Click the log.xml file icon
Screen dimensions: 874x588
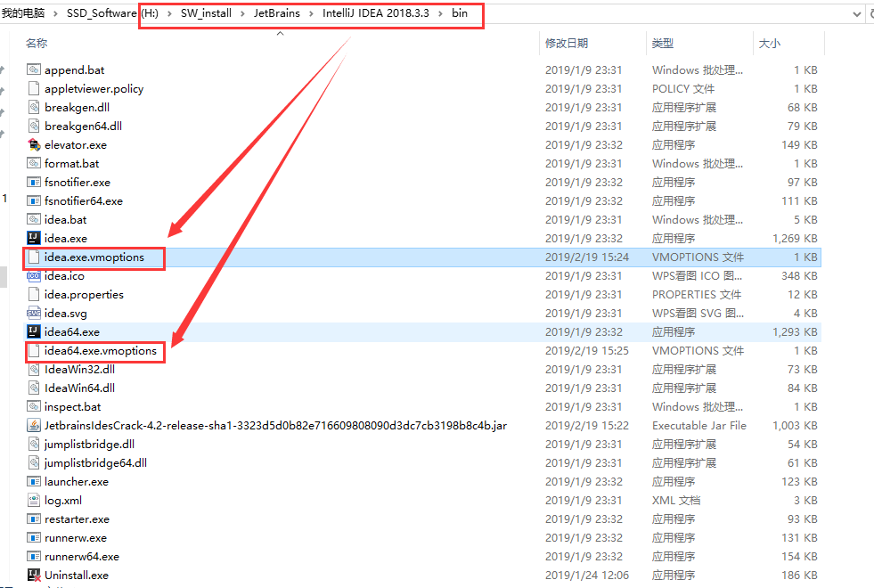(34, 501)
